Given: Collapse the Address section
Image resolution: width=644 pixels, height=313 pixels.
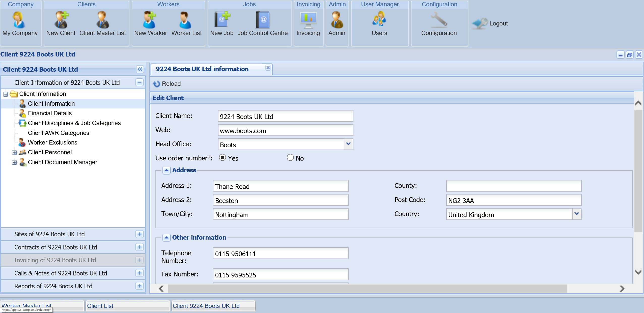Looking at the screenshot, I should (166, 170).
